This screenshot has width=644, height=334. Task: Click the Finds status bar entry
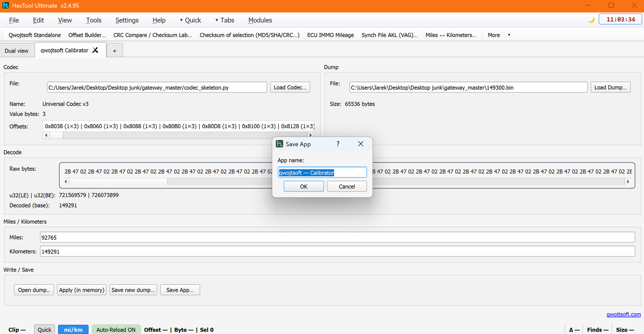coord(598,330)
